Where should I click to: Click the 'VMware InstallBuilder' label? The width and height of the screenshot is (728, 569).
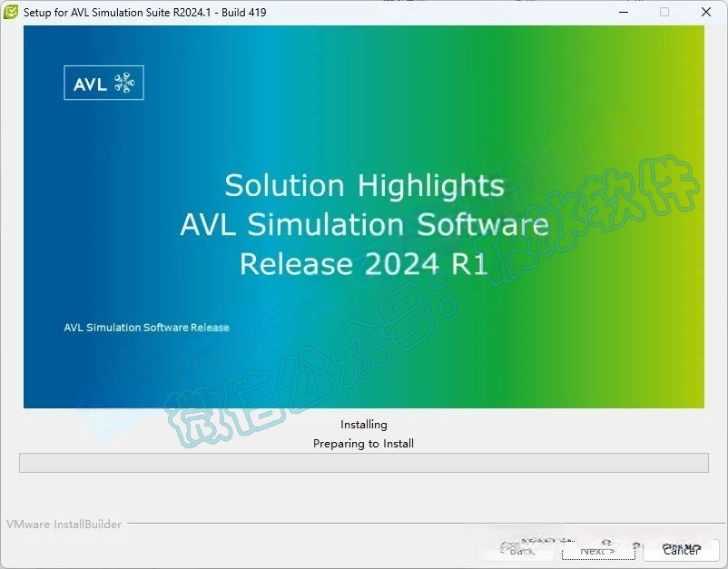[x=64, y=524]
